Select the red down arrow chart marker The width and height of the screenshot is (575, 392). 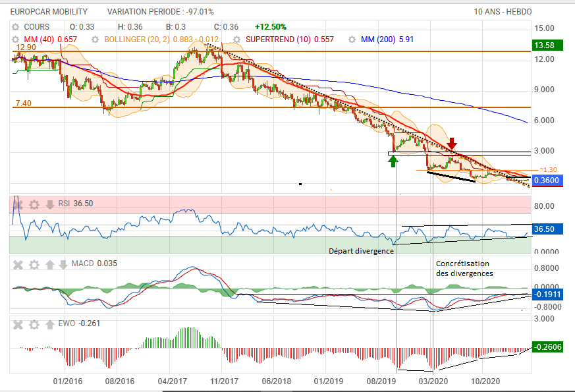click(x=452, y=142)
